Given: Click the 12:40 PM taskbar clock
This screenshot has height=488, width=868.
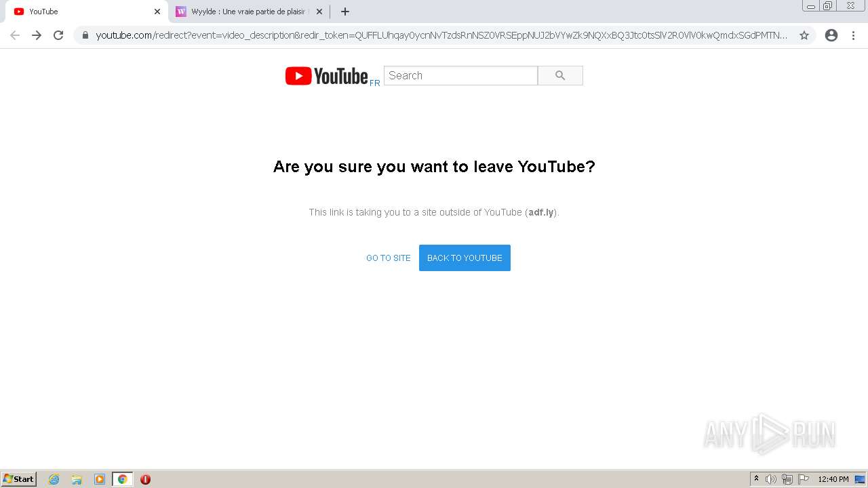Looking at the screenshot, I should click(833, 479).
